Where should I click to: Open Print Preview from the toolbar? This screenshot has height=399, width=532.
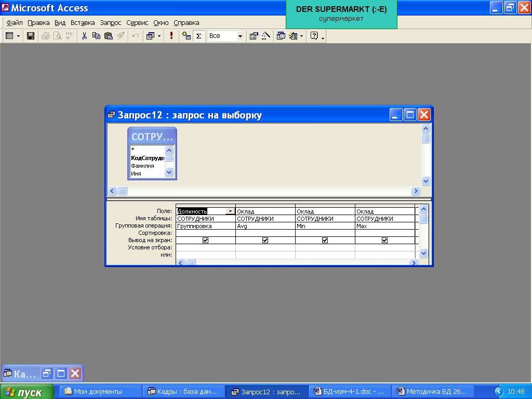[57, 36]
